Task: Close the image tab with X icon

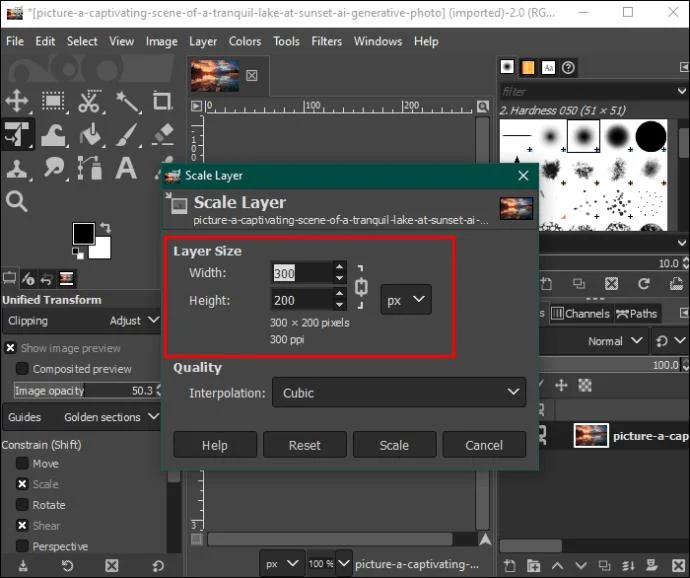Action: [x=252, y=76]
